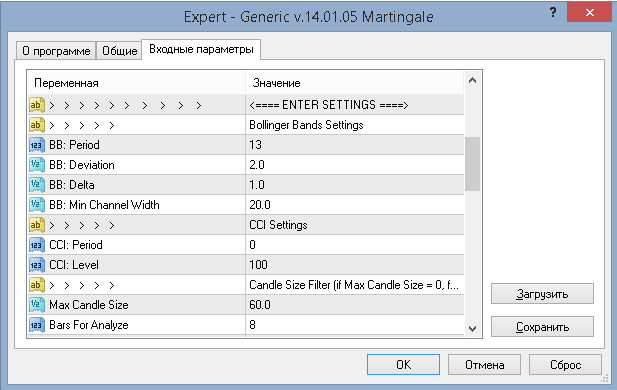617x390 pixels.
Task: Select Bars For Analyze value 8
Action: [252, 325]
